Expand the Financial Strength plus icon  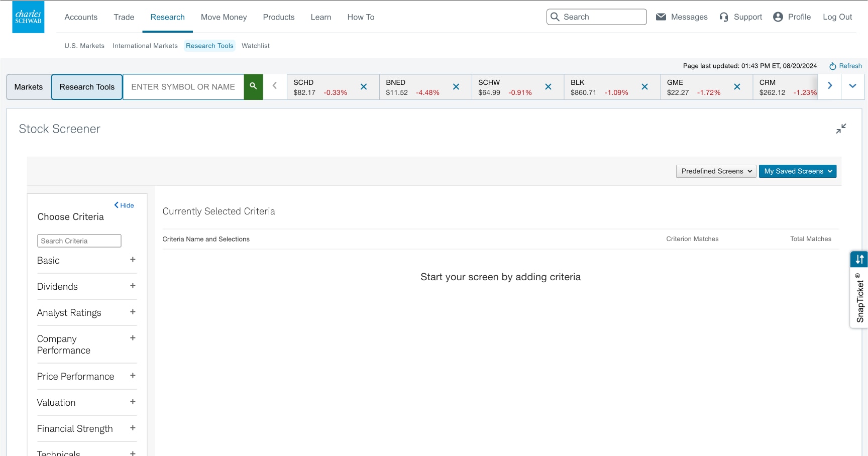[133, 428]
